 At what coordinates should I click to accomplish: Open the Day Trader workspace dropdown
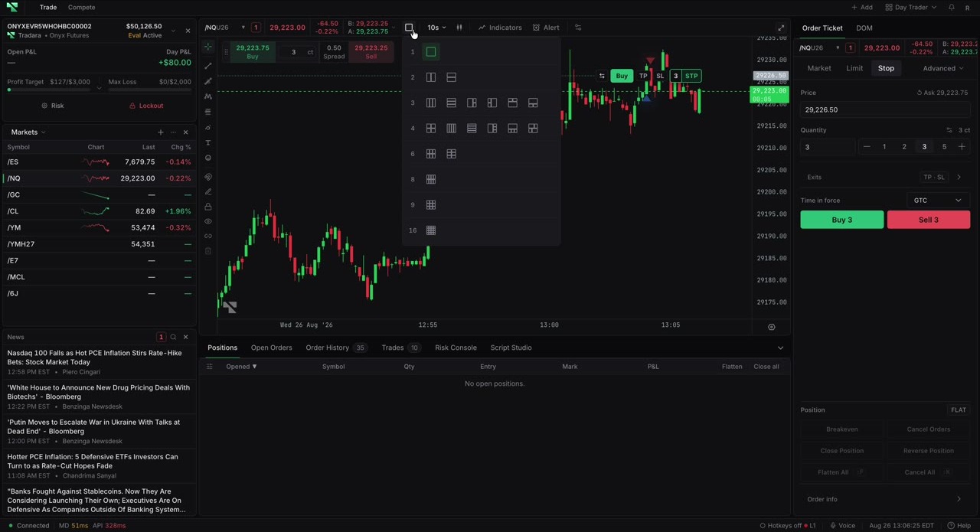tap(911, 8)
